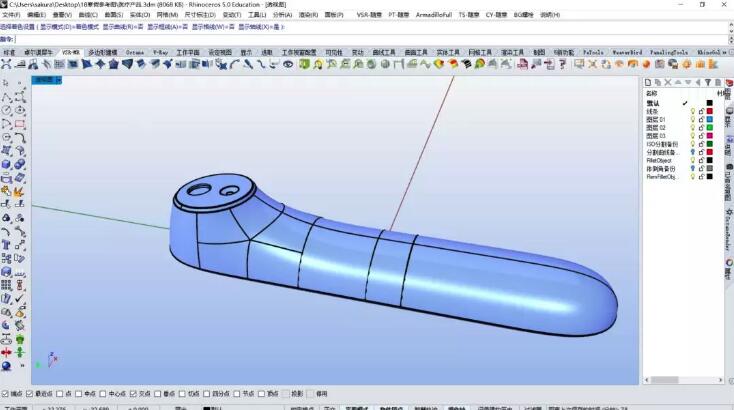
Task: Click the tree-shaped green icon in left sidebar
Action: pyautogui.click(x=20, y=339)
